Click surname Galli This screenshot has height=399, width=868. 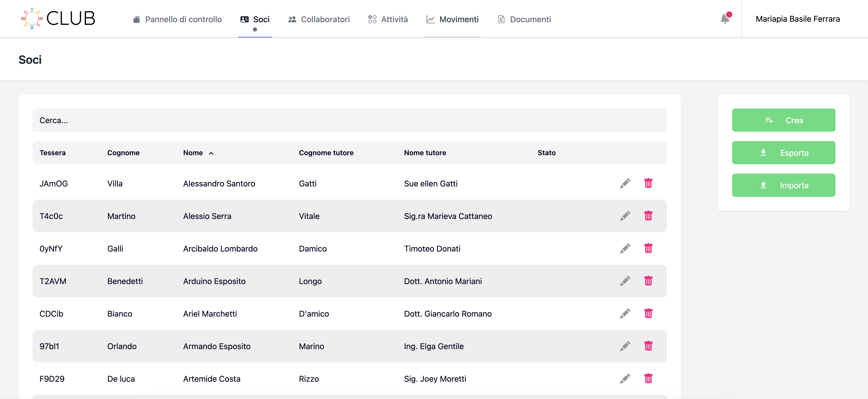[x=115, y=248]
